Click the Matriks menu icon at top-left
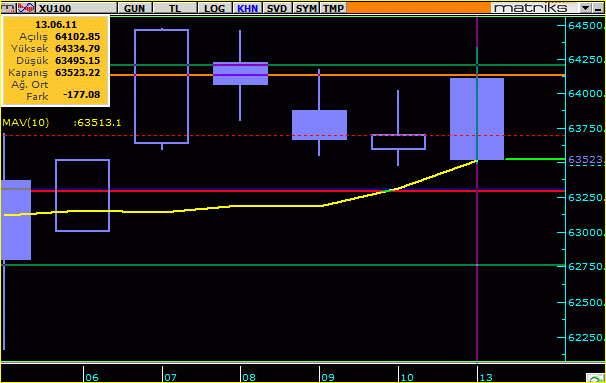Screen dimensions: 606x383 point(9,8)
